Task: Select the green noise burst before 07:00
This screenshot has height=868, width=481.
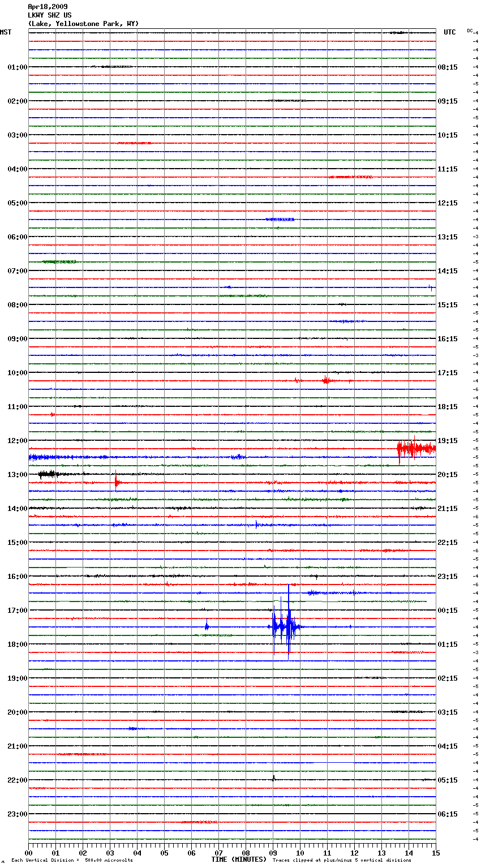Action: coord(59,261)
